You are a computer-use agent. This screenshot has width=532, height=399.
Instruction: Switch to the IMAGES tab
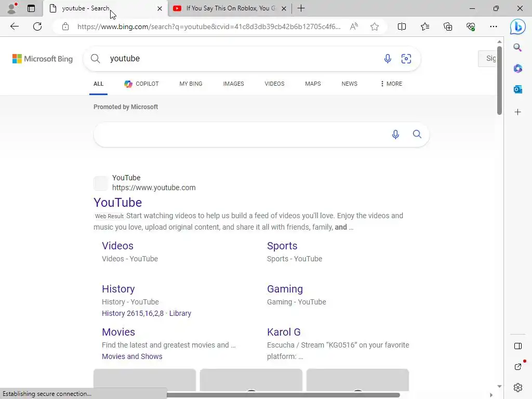coord(233,84)
